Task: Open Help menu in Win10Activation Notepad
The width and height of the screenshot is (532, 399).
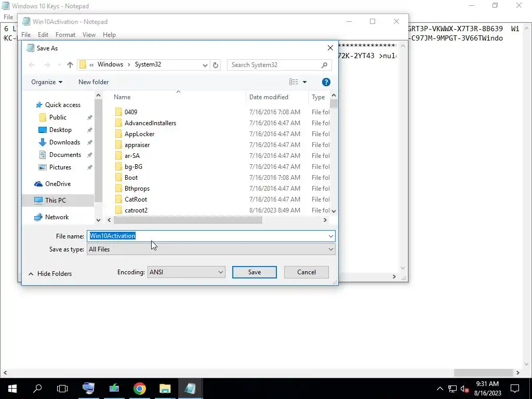Action: point(109,35)
